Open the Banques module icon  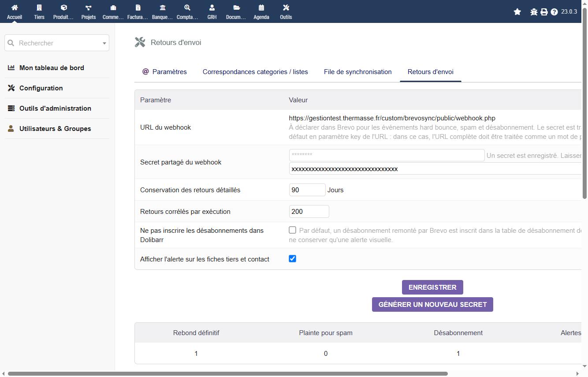pyautogui.click(x=163, y=7)
